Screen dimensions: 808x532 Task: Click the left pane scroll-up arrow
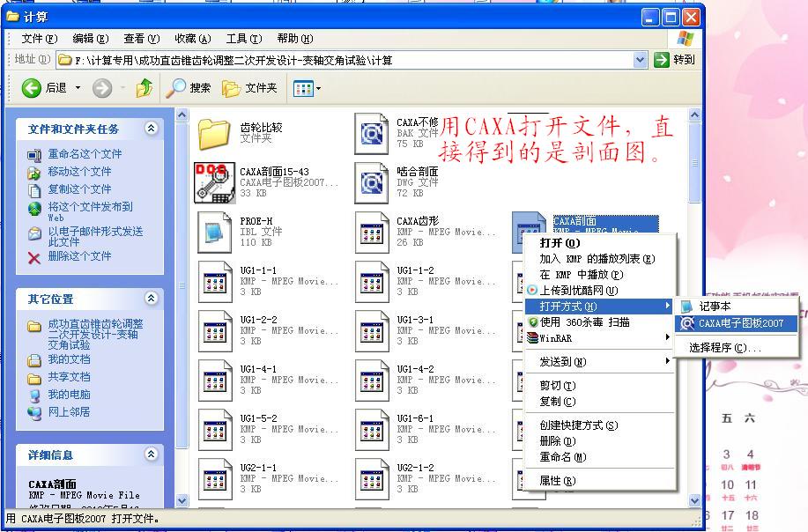click(182, 115)
